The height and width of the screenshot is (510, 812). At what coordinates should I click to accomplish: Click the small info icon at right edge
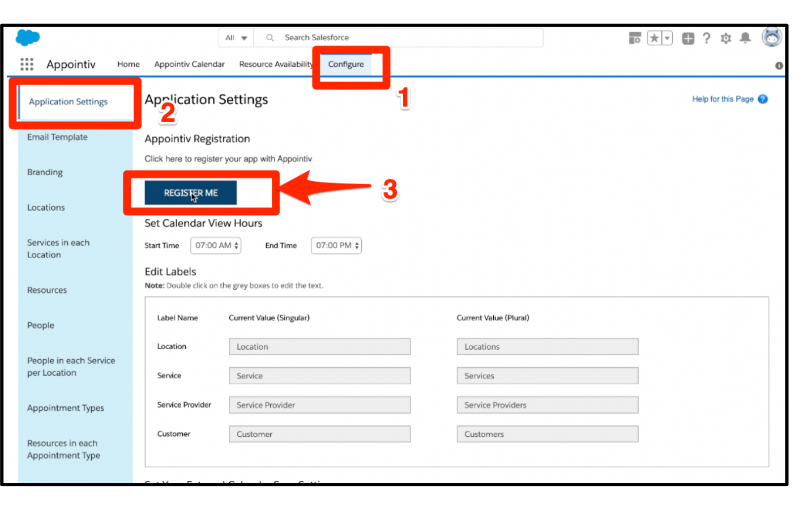(x=779, y=66)
